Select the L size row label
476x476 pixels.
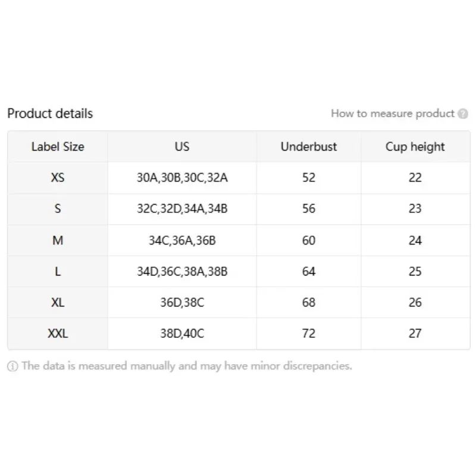click(x=58, y=271)
